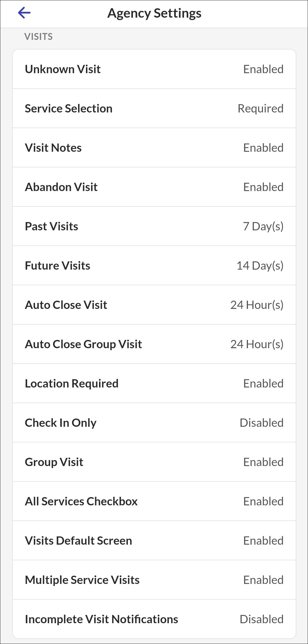Select the Visits Default Screen row
The height and width of the screenshot is (644, 308).
pos(154,541)
